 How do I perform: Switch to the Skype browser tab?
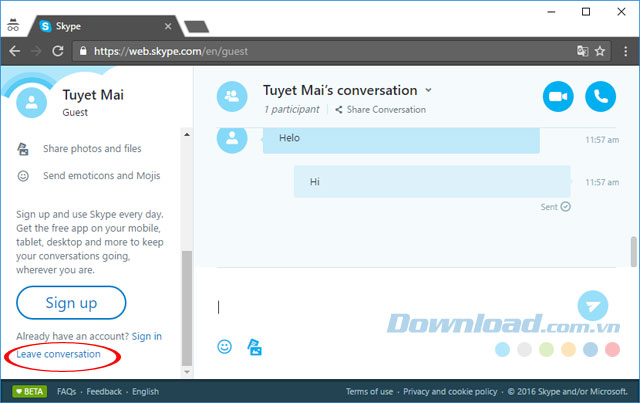(105, 27)
